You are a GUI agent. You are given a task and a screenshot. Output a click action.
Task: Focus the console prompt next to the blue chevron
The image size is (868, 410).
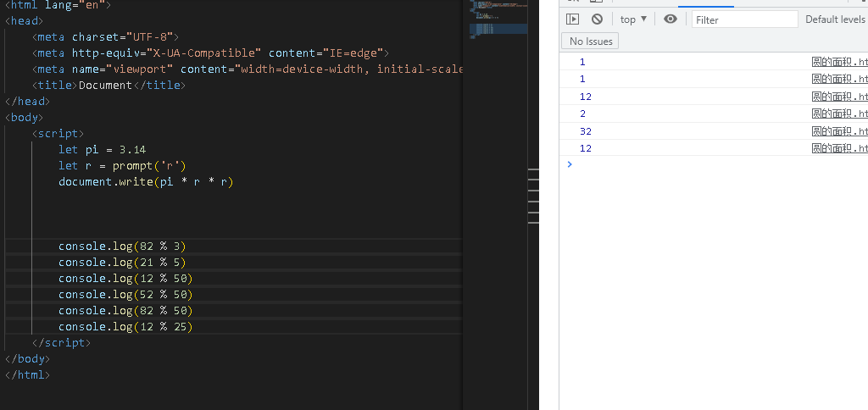click(x=720, y=164)
